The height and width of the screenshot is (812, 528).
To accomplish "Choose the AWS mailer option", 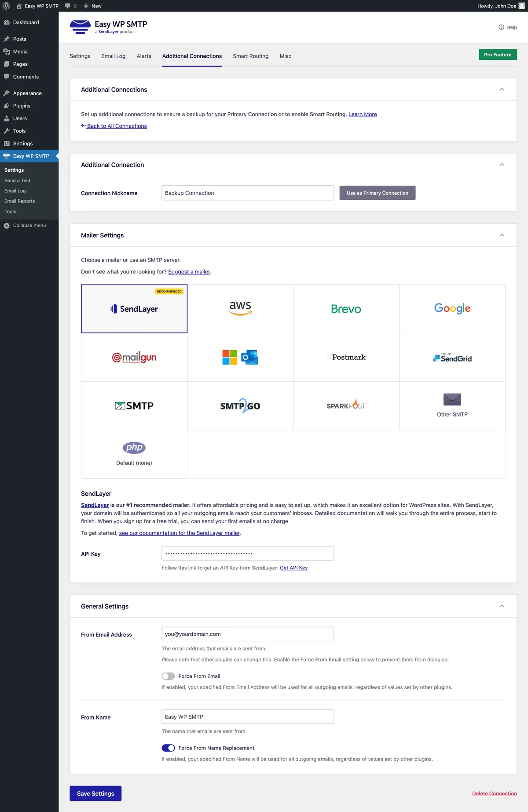I will [240, 309].
